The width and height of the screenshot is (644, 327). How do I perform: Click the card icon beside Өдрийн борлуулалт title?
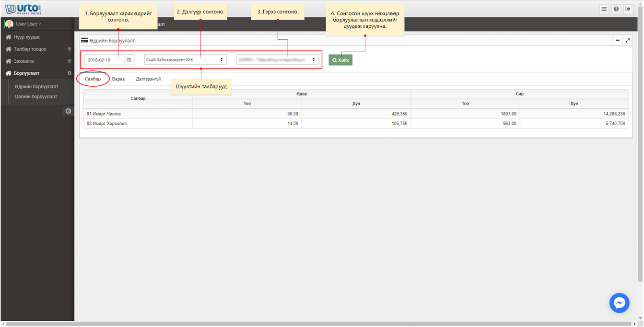click(84, 40)
